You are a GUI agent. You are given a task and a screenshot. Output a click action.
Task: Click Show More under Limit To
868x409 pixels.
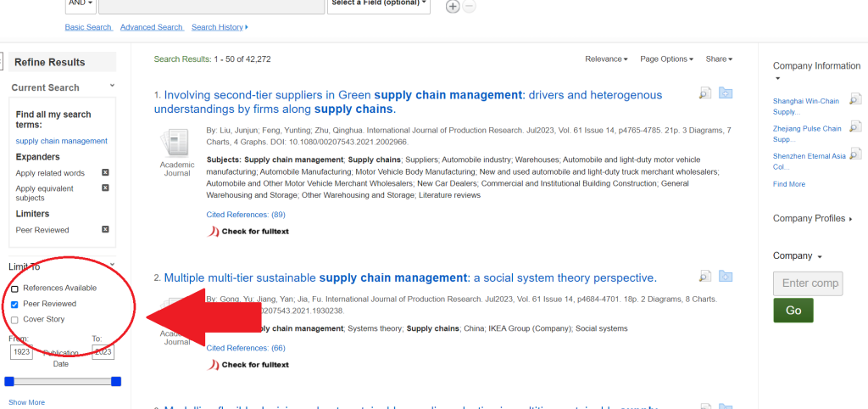click(26, 402)
